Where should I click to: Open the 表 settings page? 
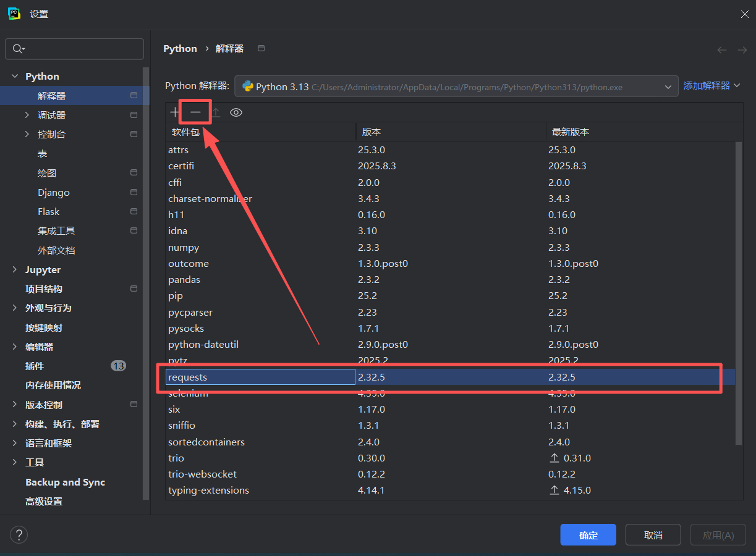tap(42, 153)
